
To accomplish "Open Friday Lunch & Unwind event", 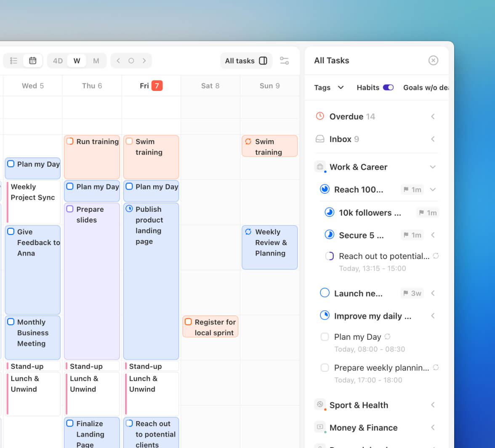I will [x=151, y=393].
